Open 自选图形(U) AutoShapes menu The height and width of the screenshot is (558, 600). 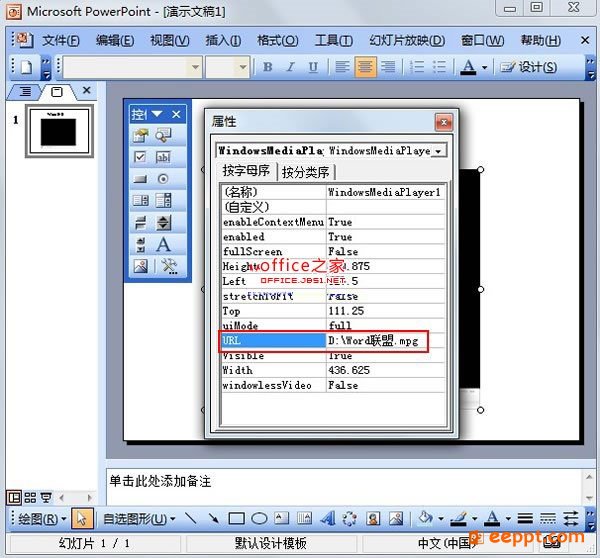click(x=139, y=519)
